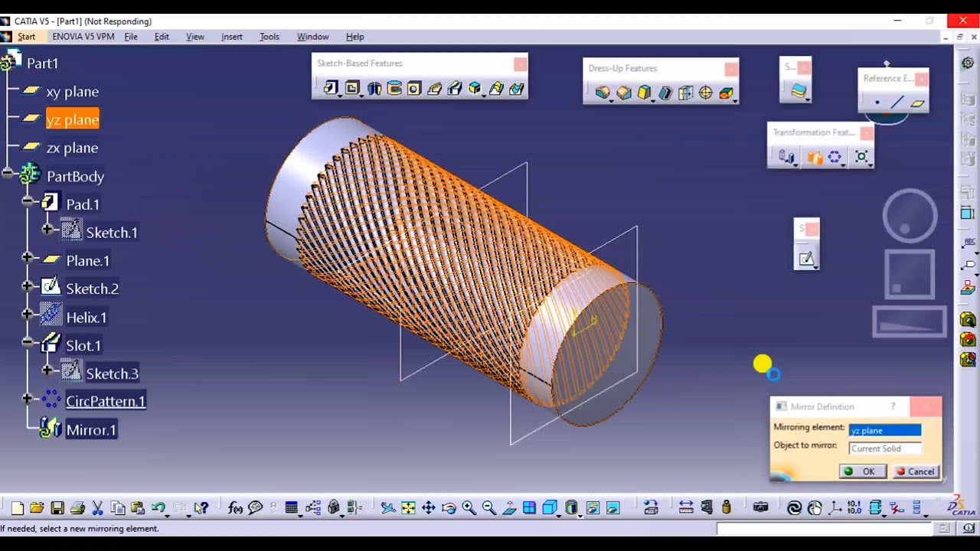The width and height of the screenshot is (980, 551).
Task: Create a reference Point
Action: tap(877, 103)
